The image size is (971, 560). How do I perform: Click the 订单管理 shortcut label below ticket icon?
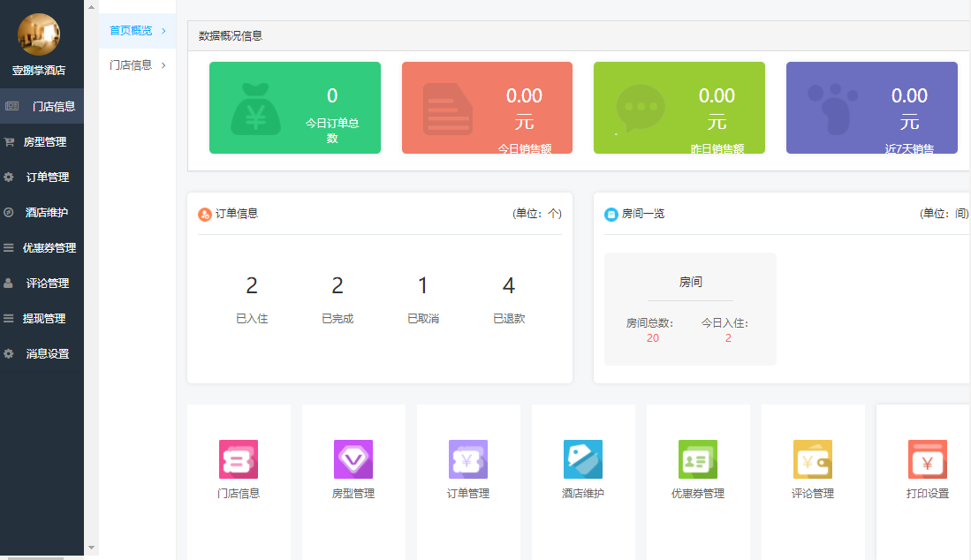[468, 493]
